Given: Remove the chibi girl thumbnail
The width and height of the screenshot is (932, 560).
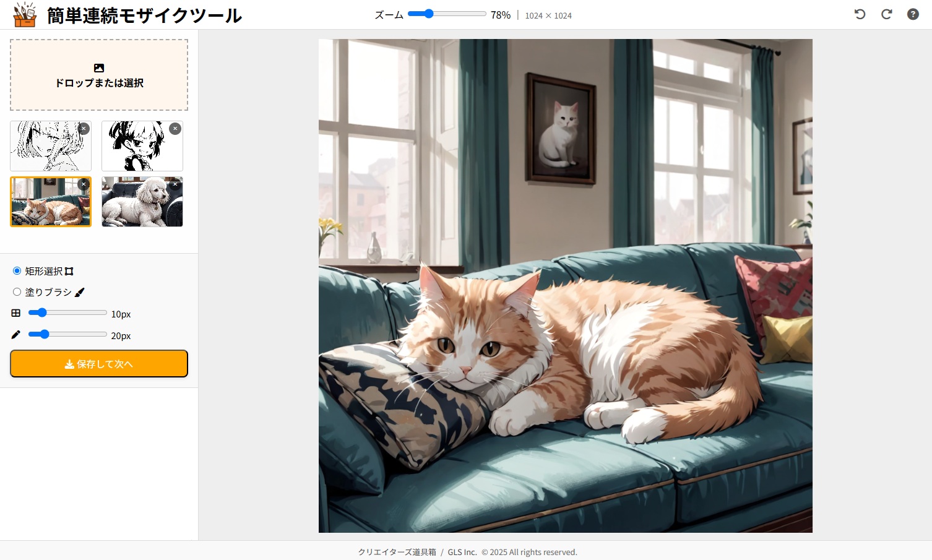Looking at the screenshot, I should (175, 129).
